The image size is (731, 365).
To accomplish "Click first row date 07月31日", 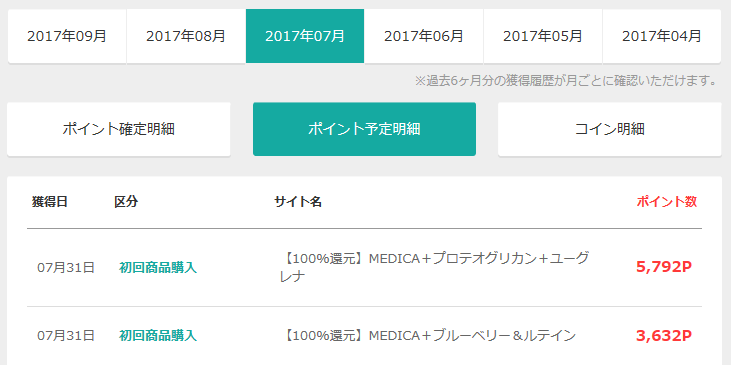I will [66, 268].
